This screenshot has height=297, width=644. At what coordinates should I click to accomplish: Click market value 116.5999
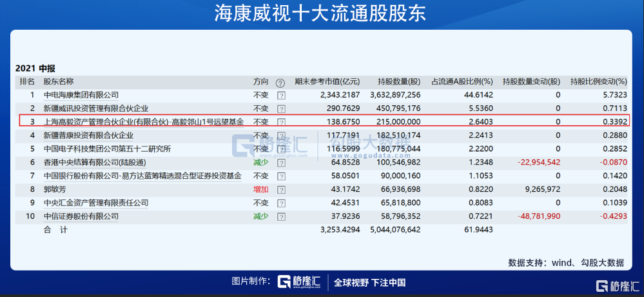[x=342, y=149]
